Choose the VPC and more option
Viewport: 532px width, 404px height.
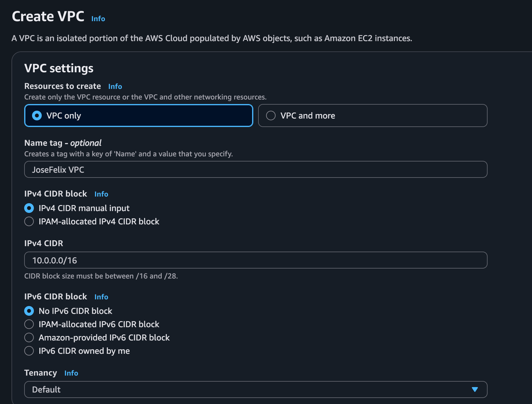click(271, 116)
